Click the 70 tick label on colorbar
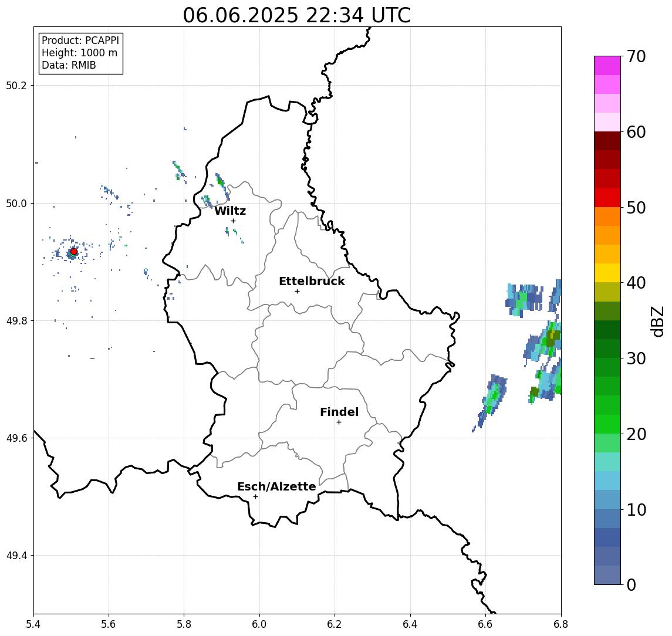672x636 pixels. coord(636,56)
